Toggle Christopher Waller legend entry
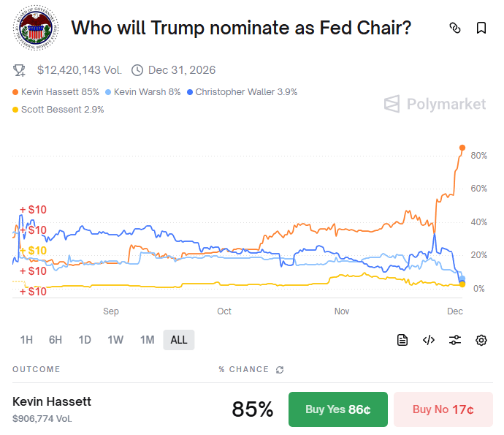504x435 pixels. tap(242, 92)
